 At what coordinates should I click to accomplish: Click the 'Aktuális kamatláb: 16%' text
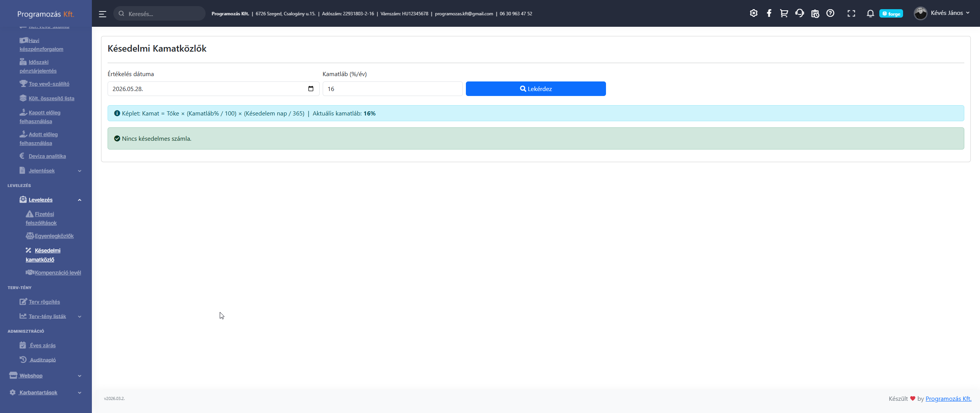pyautogui.click(x=344, y=113)
